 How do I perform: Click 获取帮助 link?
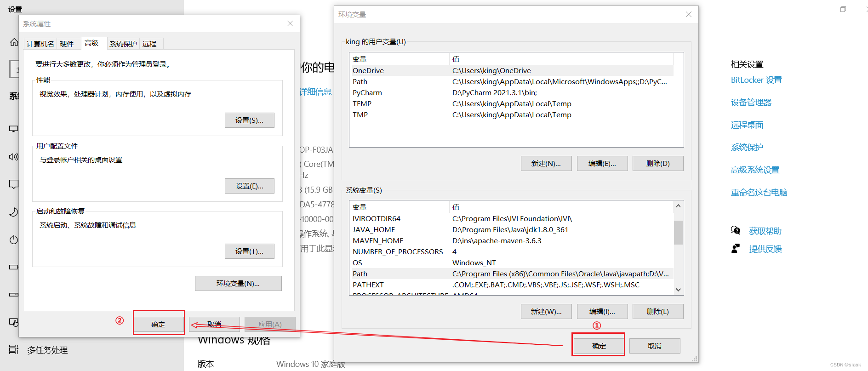[x=765, y=231]
